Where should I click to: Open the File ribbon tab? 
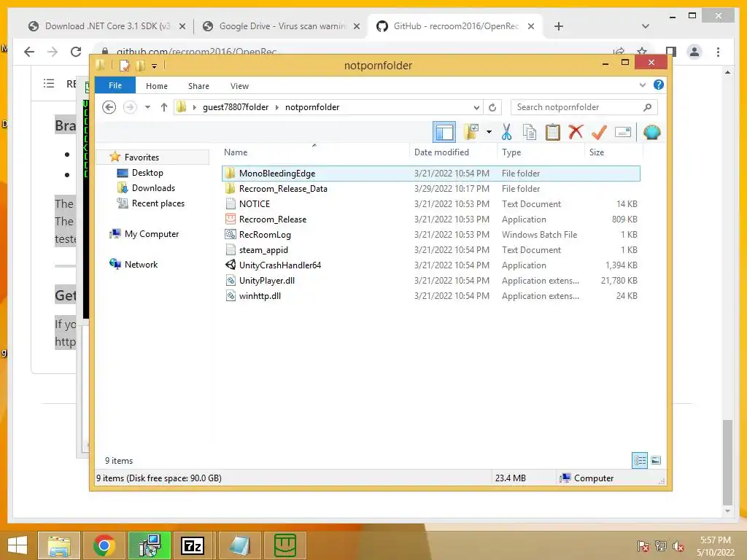(115, 85)
